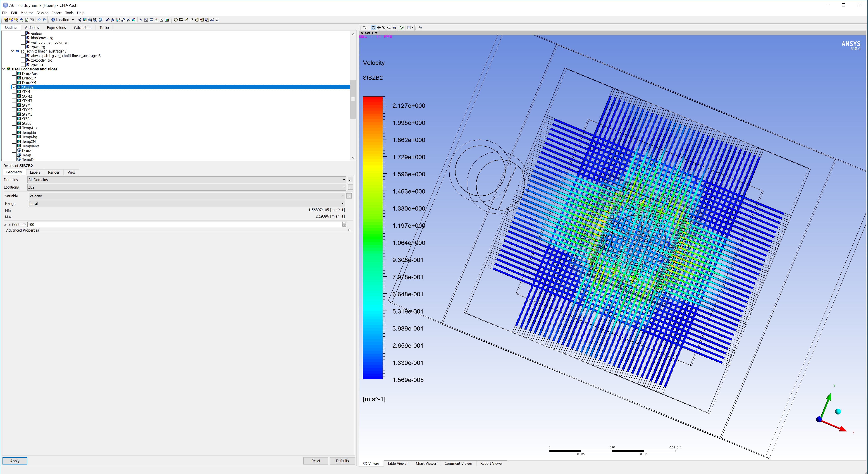Open the Insert menu

coord(57,13)
